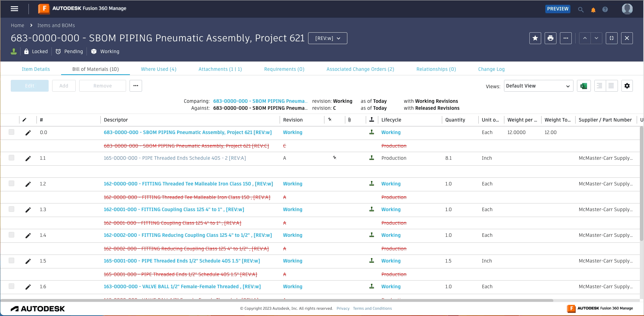644x316 pixels.
Task: Export BOM to Excel
Action: 584,86
